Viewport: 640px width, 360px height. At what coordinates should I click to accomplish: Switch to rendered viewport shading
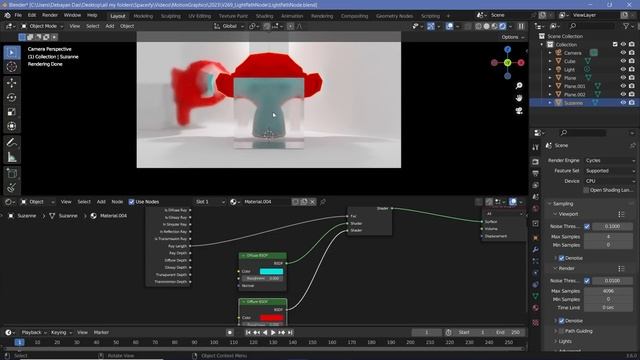(502, 26)
